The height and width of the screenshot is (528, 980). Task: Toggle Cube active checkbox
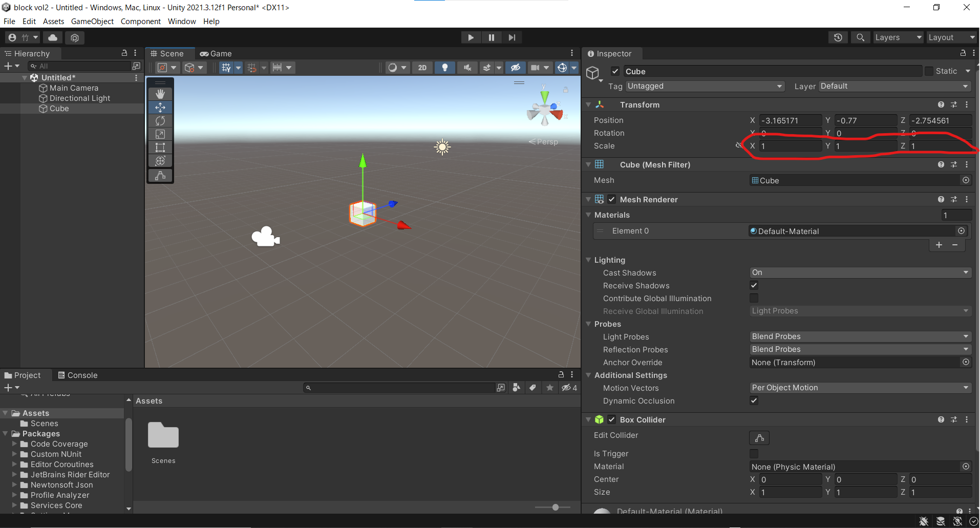(615, 71)
